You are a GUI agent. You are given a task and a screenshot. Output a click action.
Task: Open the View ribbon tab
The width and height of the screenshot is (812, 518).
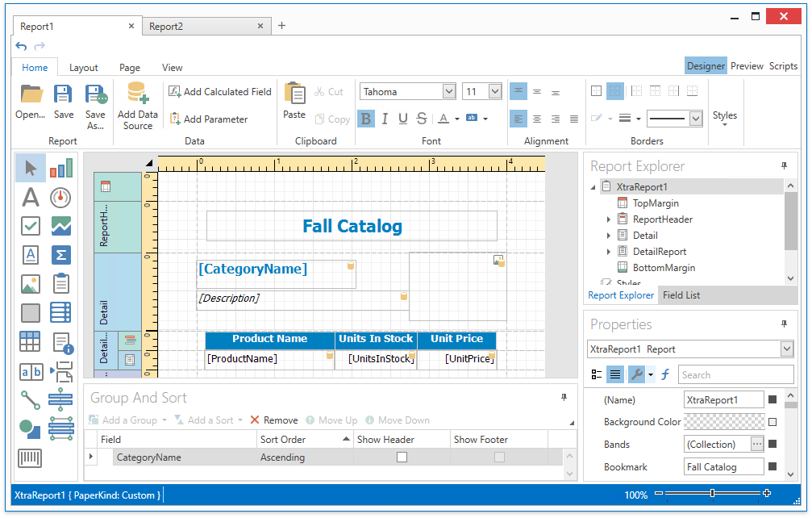pyautogui.click(x=172, y=67)
